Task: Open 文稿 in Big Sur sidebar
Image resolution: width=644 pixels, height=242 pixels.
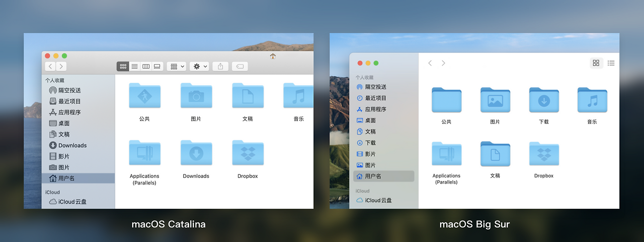Action: pos(384,132)
